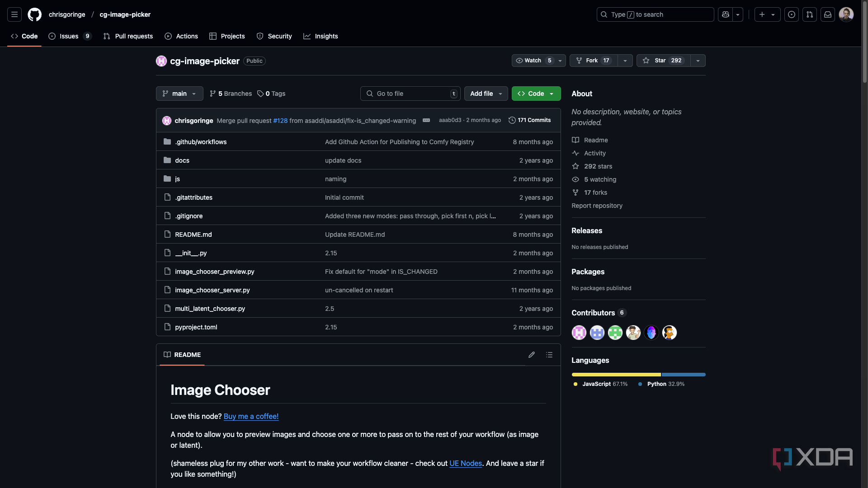This screenshot has width=868, height=488.
Task: View 5 Branches list
Action: click(x=231, y=94)
